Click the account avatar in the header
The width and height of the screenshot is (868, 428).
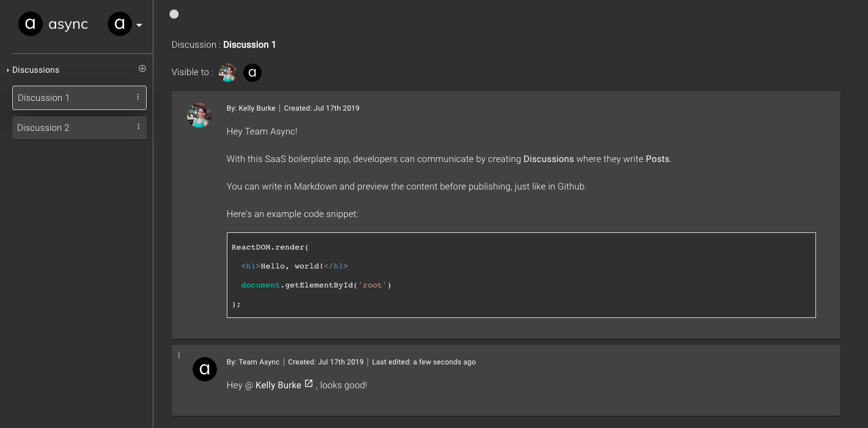[x=120, y=24]
